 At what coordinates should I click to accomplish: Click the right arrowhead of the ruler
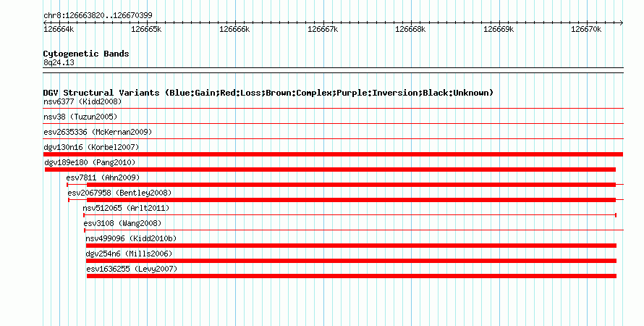[622, 23]
